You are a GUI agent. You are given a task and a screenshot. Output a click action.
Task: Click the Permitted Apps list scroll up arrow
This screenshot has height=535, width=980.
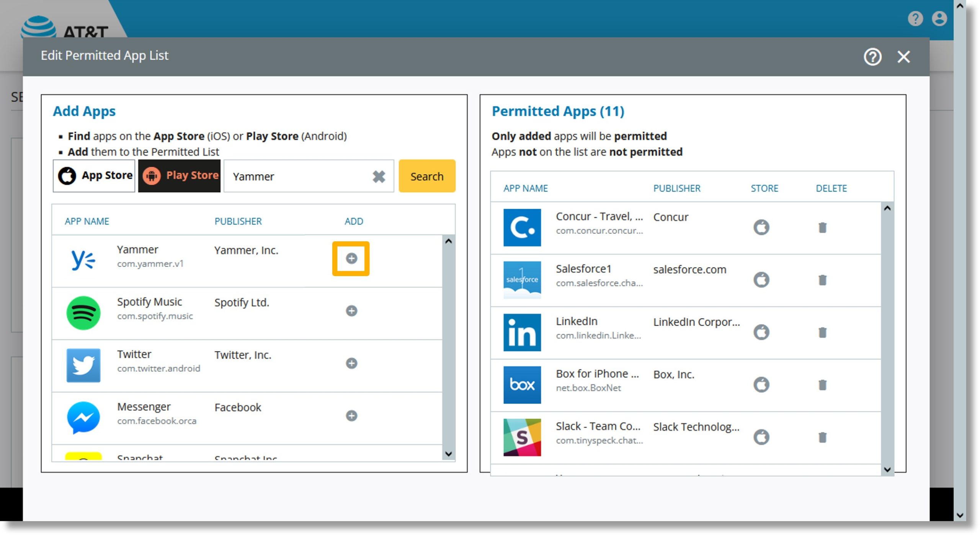[887, 208]
